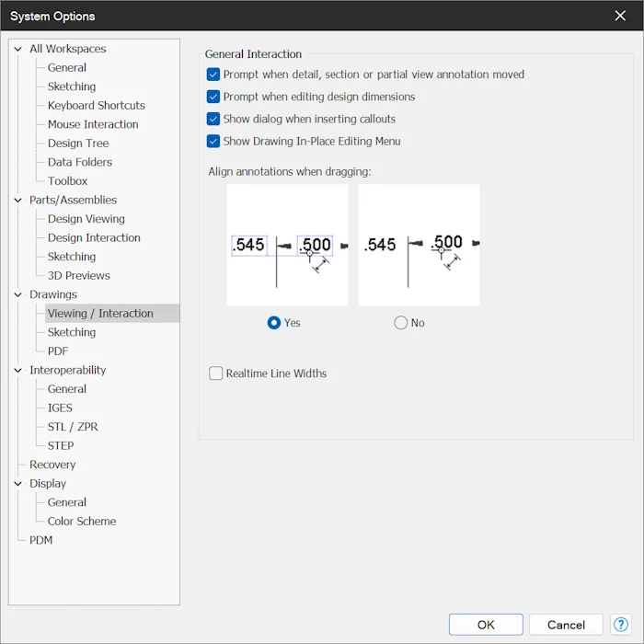Viewport: 644px width, 644px height.
Task: Click the aligned annotations preview image
Action: [287, 245]
